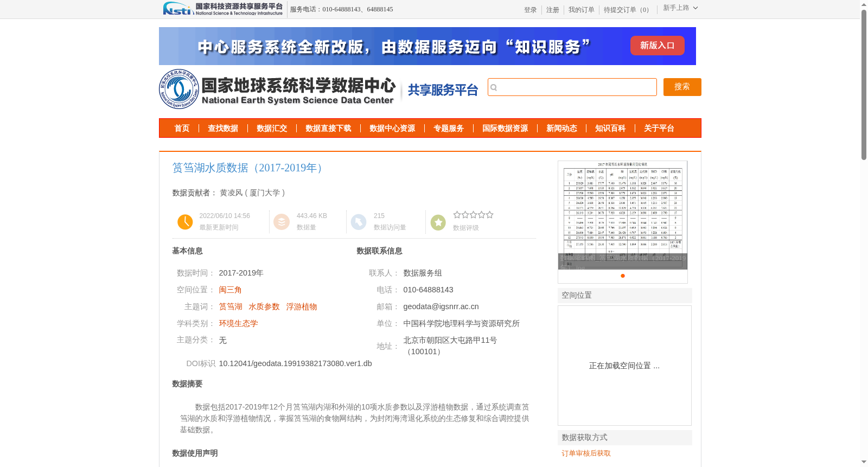
Task: Open the 首页 menu item
Action: pos(182,129)
